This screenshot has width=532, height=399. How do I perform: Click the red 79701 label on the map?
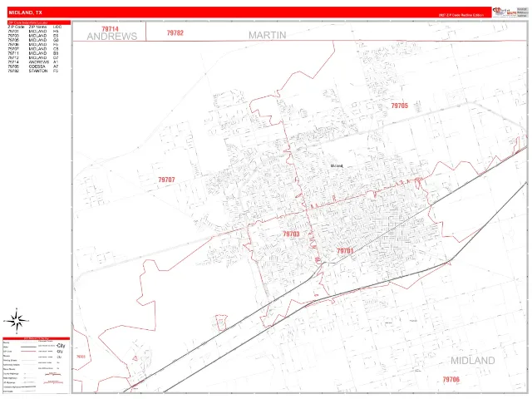click(x=345, y=251)
